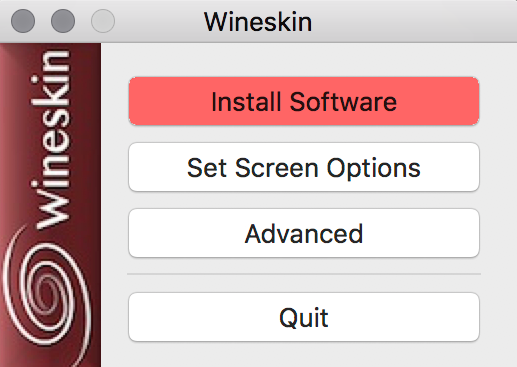Click the Install Software button
The image size is (517, 367).
[x=304, y=101]
